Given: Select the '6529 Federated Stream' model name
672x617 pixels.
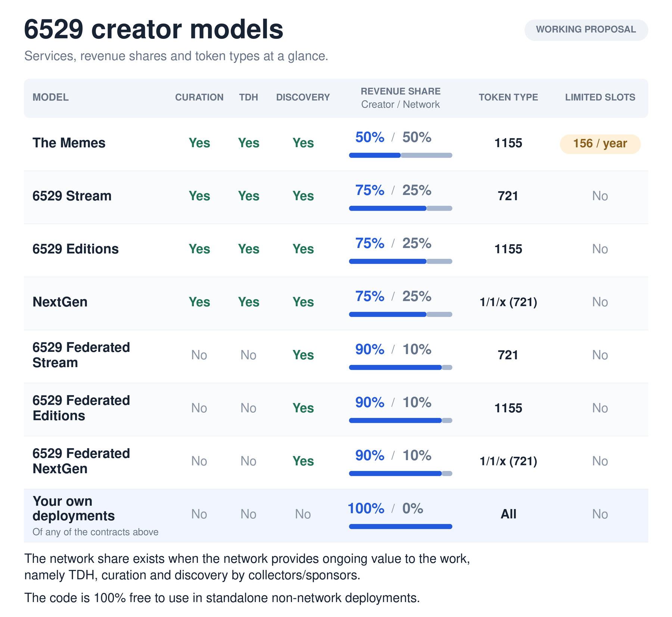Looking at the screenshot, I should click(81, 355).
